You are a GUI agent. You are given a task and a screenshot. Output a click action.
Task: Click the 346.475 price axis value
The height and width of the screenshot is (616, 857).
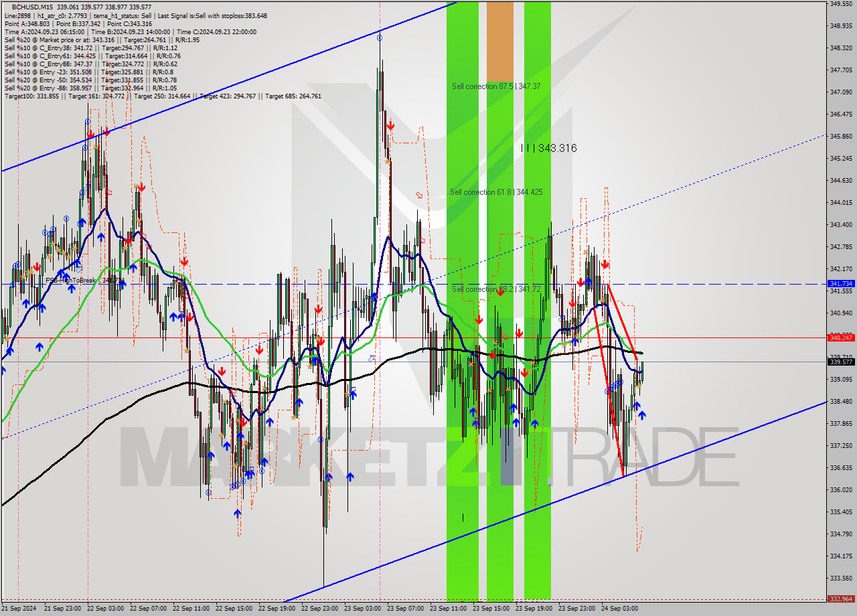842,114
